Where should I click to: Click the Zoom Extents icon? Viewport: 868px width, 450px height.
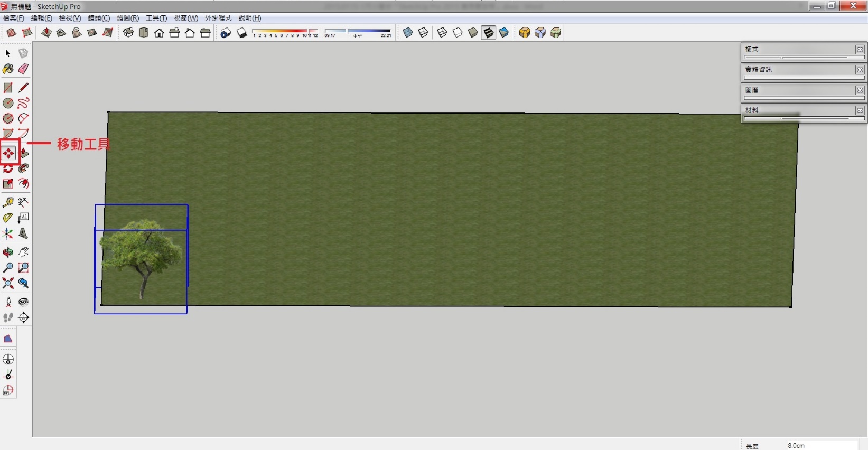pos(8,283)
